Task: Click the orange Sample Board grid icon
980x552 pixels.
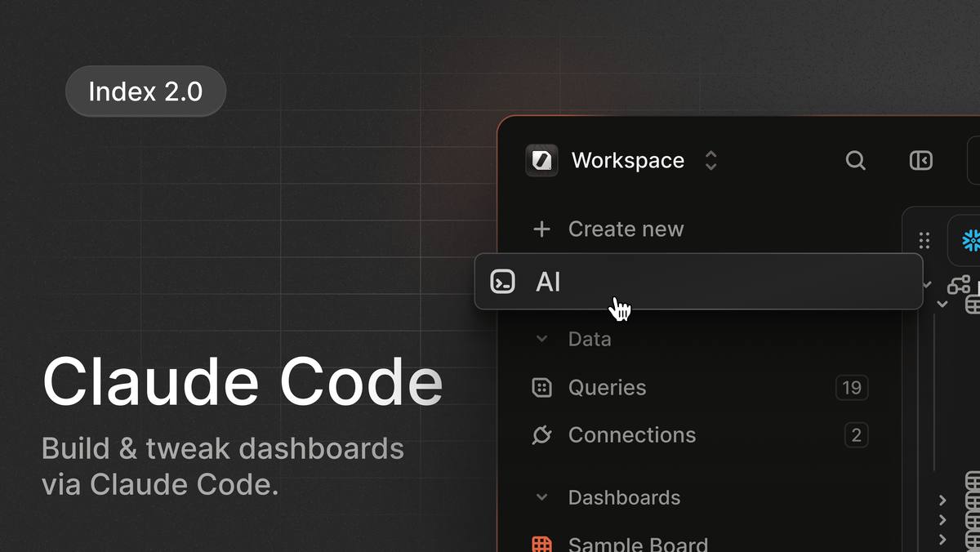Action: (541, 545)
